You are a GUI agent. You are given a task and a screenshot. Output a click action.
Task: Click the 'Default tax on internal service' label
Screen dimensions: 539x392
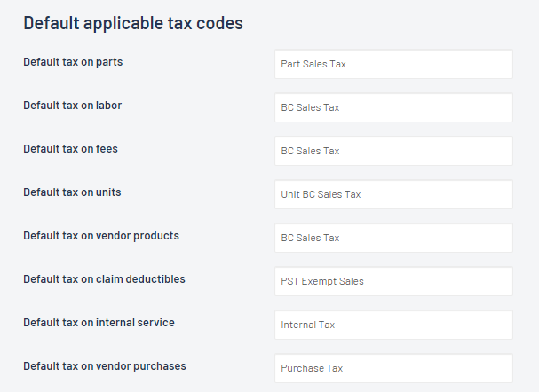(99, 323)
